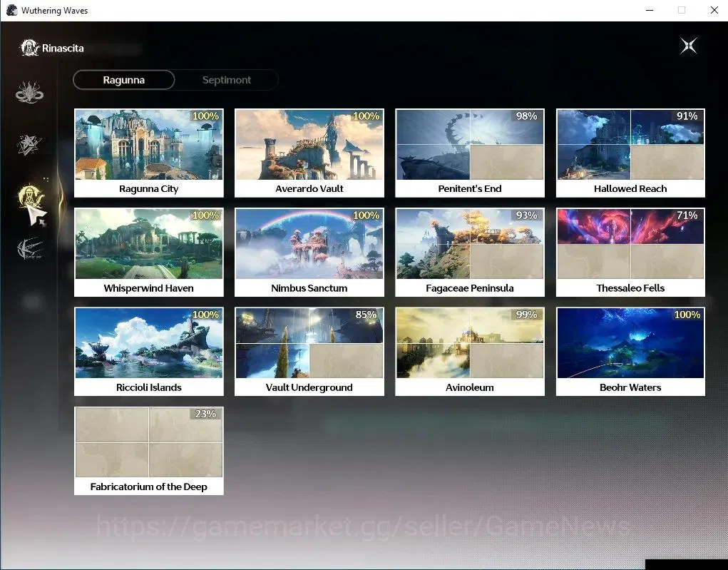
Task: Click the Avinoleum label
Action: (470, 387)
